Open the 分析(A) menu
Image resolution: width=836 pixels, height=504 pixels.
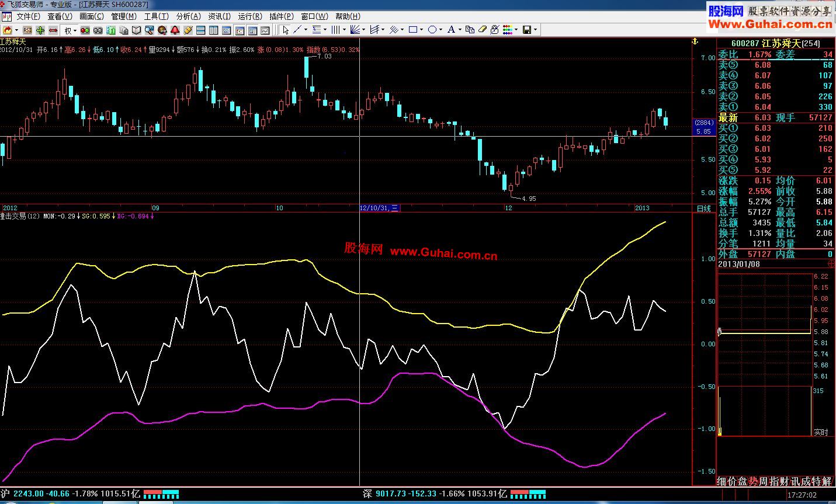click(188, 16)
